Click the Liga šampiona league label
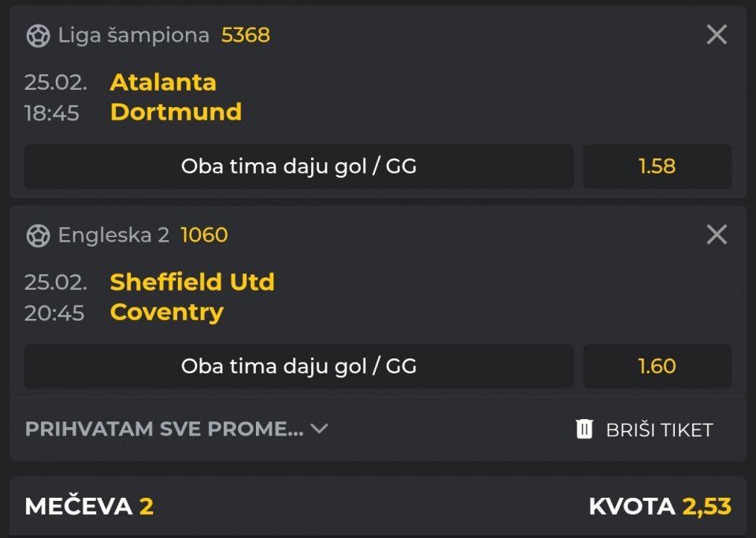 click(x=134, y=35)
